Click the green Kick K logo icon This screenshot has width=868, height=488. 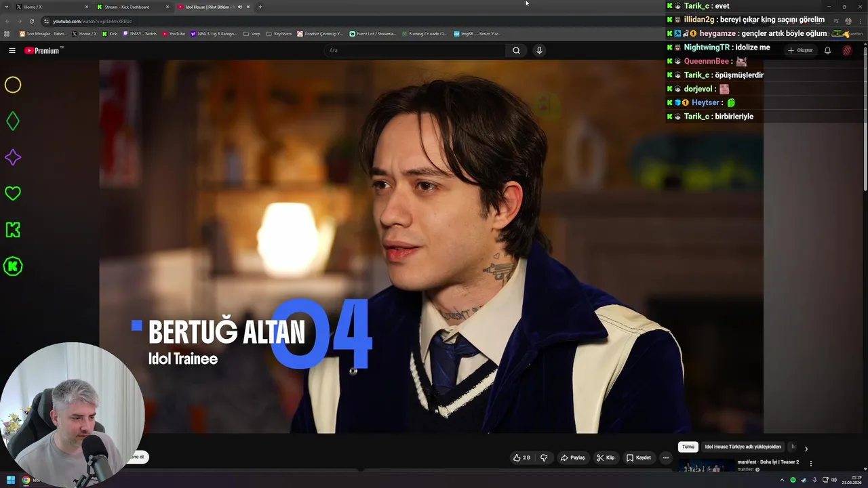point(13,230)
